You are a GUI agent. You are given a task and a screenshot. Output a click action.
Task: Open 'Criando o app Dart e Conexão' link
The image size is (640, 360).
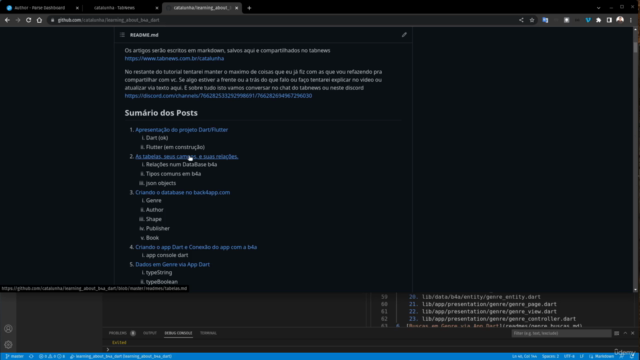(x=196, y=247)
